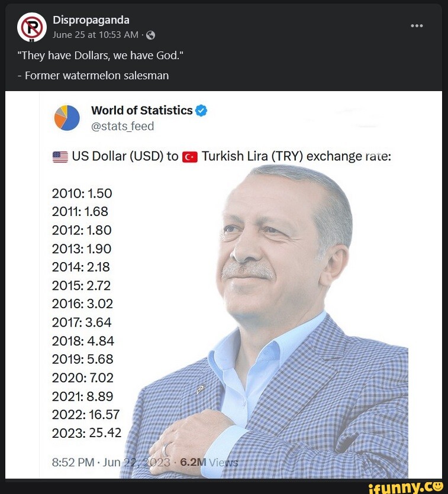Click the Dispropaganda page avatar

click(32, 27)
